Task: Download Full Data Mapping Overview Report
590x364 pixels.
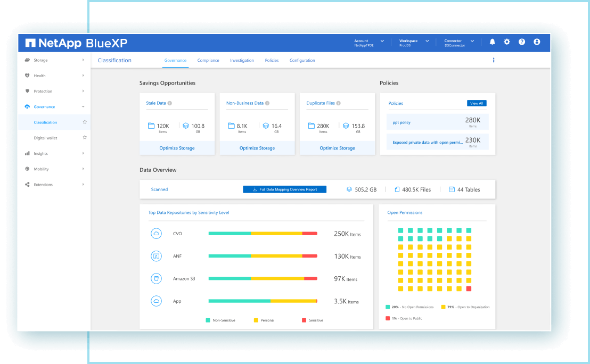Action: [284, 189]
